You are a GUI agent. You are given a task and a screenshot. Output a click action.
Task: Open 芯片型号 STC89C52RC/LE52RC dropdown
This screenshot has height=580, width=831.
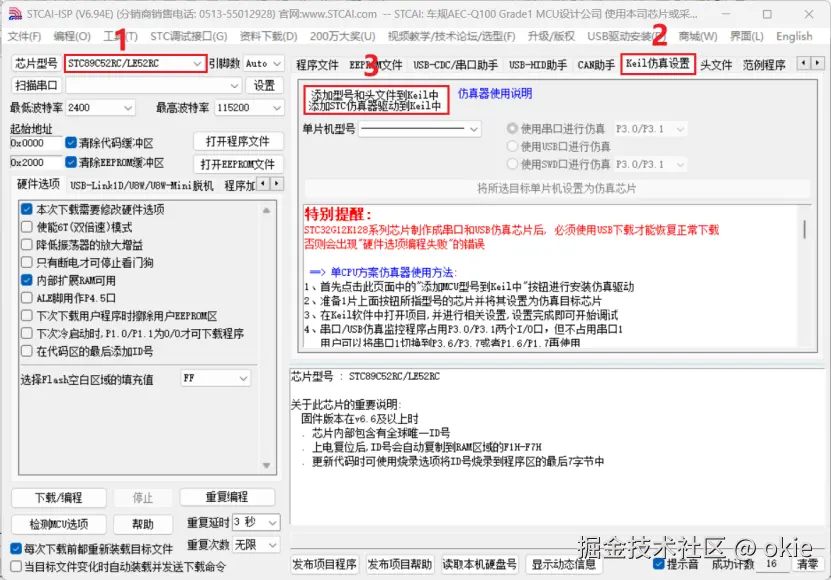pyautogui.click(x=135, y=64)
